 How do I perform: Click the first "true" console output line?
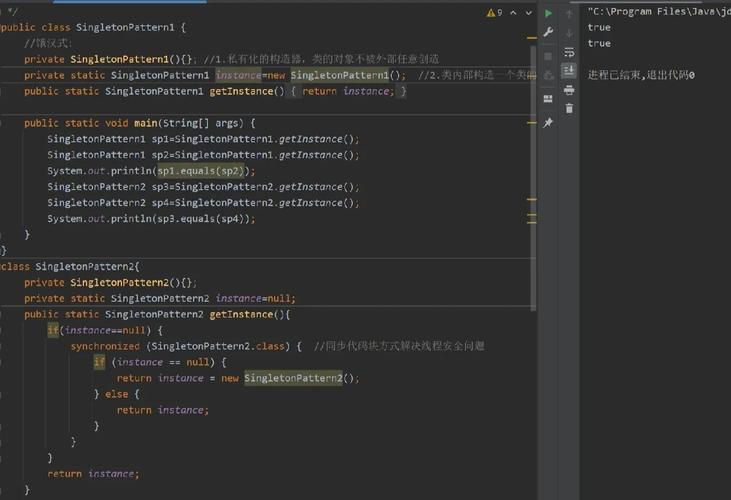[x=600, y=27]
